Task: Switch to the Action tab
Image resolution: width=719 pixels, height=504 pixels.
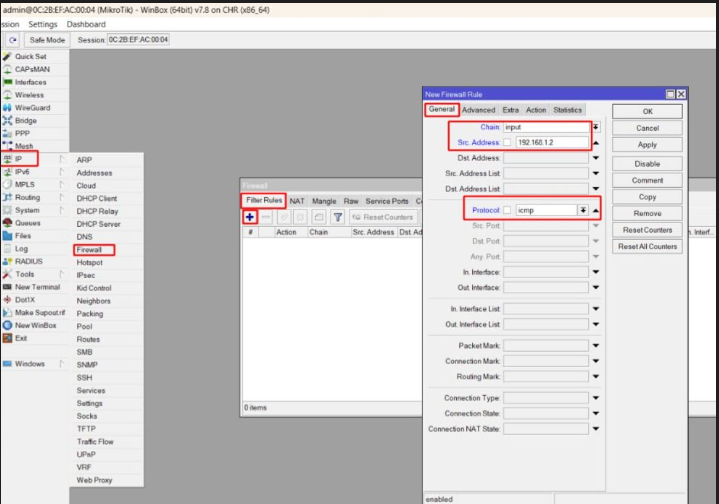Action: tap(536, 110)
